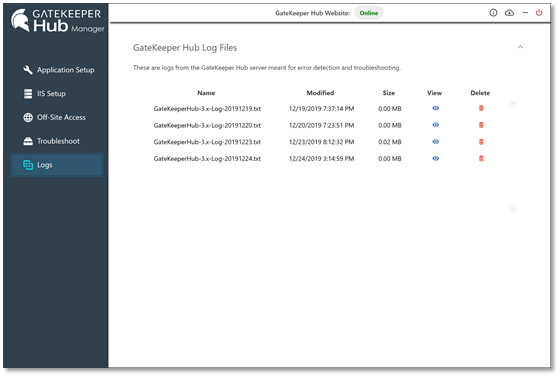Image resolution: width=560 pixels, height=377 pixels.
Task: Delete log file 20191219 with trash icon
Action: click(481, 108)
